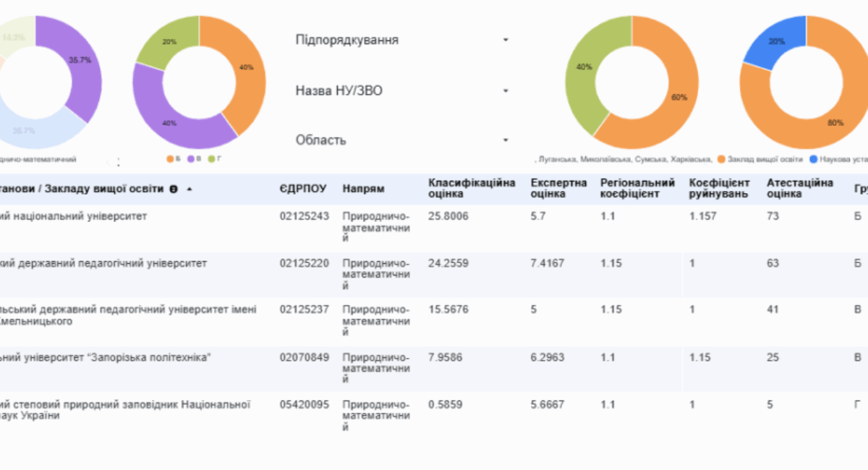This screenshot has width=868, height=470.
Task: Sort table by ЄДРПОУ column header
Action: point(303,189)
